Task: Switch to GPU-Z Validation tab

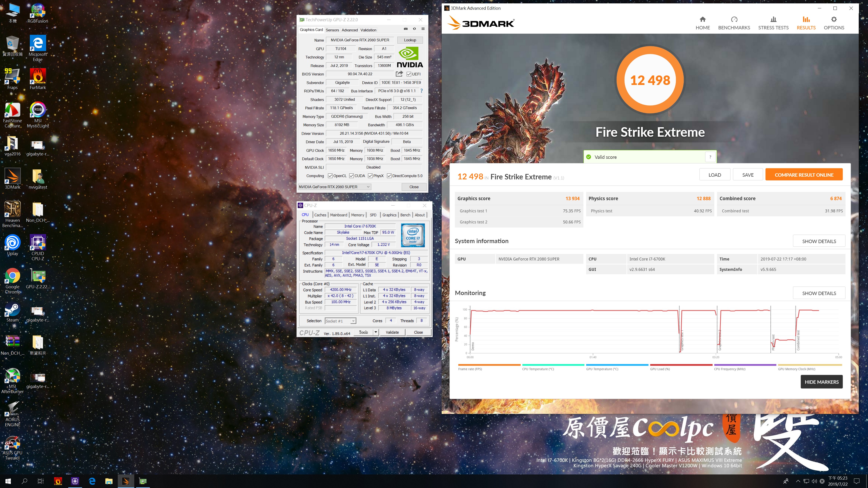Action: [x=368, y=30]
